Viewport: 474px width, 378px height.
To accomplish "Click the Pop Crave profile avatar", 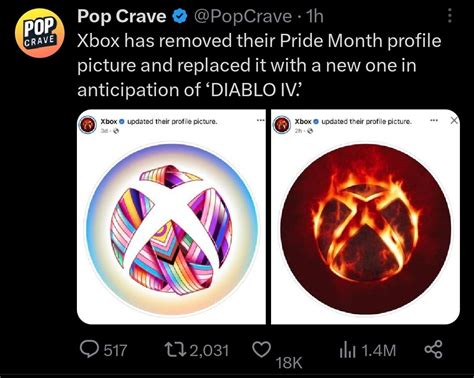I will [x=40, y=33].
